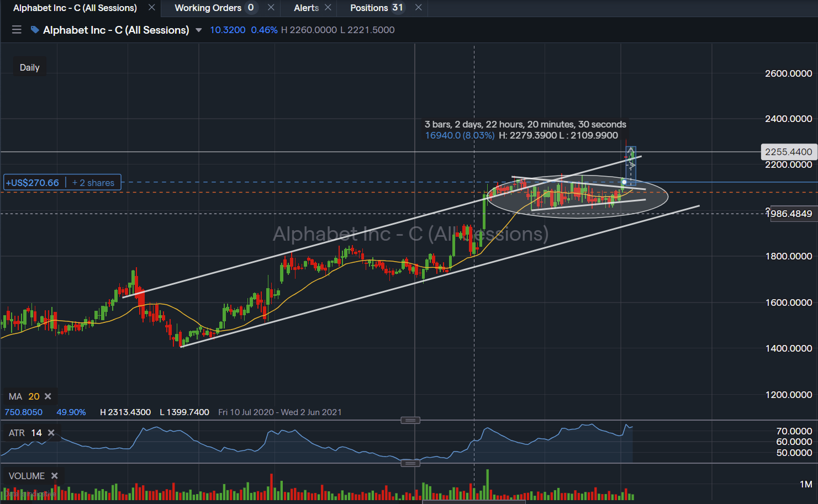Viewport: 818px width, 504px height.
Task: Close the Alphabet Inc - C tab
Action: tap(152, 8)
